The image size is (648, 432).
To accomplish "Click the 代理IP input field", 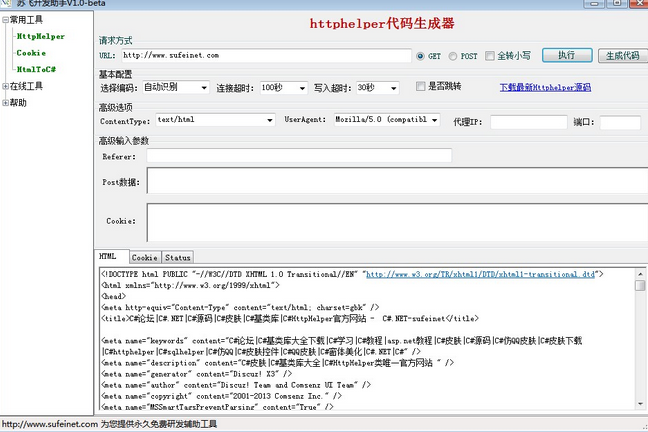I will click(529, 122).
